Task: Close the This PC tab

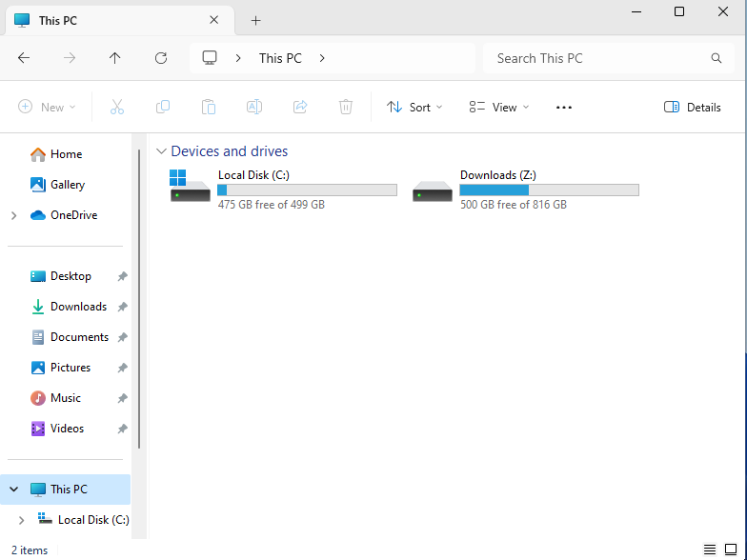Action: tap(214, 20)
